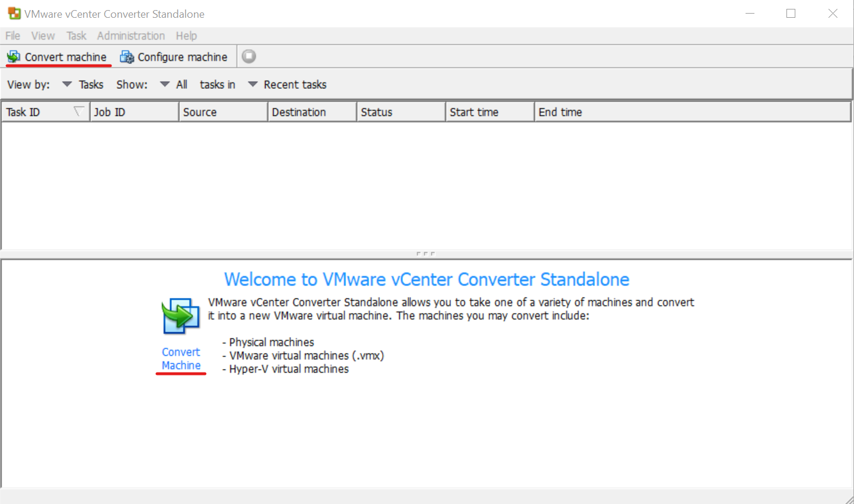Screen dimensions: 854x504
Task: Click the VMware Converter title bar icon
Action: click(14, 13)
